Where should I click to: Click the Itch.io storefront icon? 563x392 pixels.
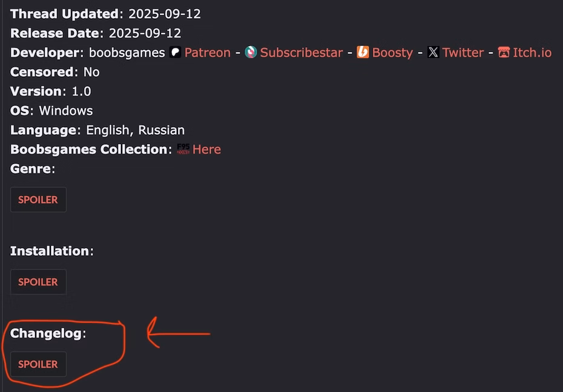(x=504, y=53)
